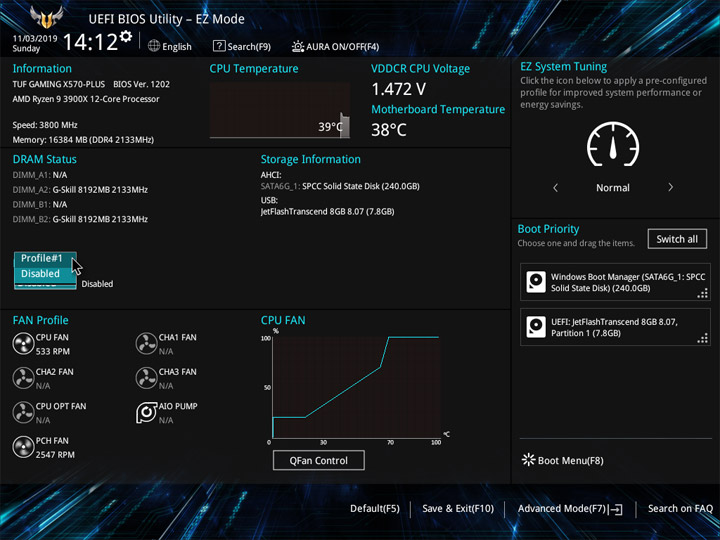
Task: Open Search (F9)
Action: coord(242,46)
